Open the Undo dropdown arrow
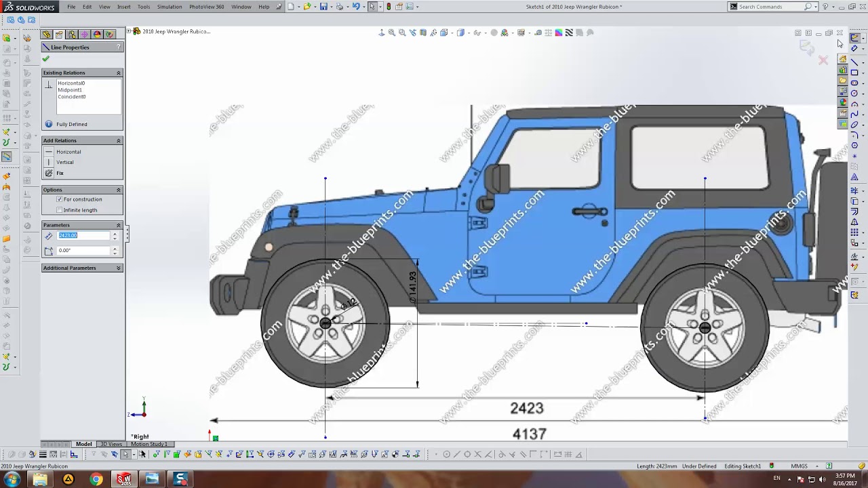 point(363,7)
